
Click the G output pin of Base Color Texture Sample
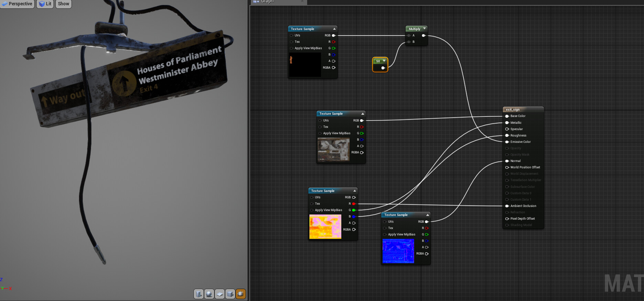362,133
